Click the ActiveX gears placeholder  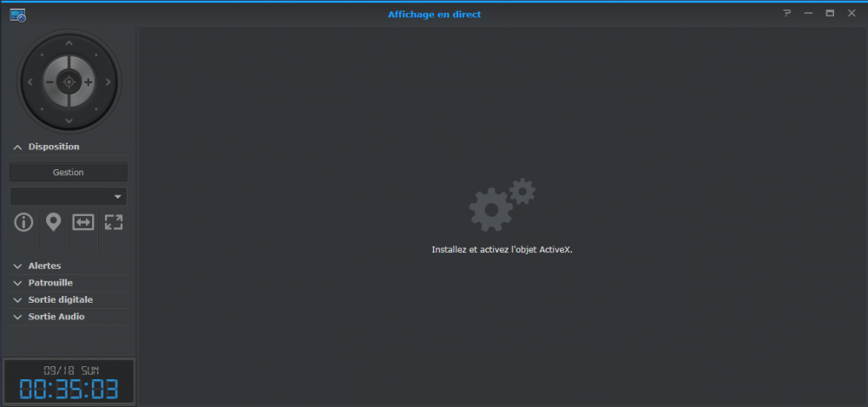point(502,205)
